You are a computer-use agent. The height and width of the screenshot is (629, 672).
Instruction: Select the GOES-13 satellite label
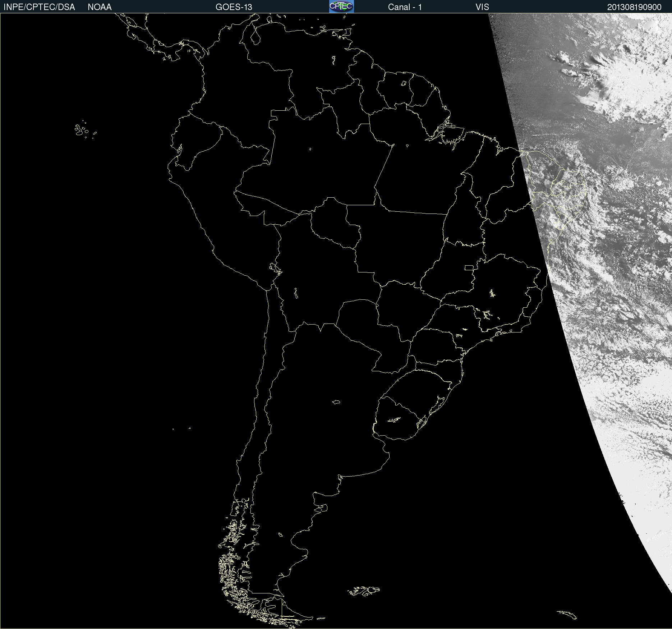pyautogui.click(x=234, y=7)
